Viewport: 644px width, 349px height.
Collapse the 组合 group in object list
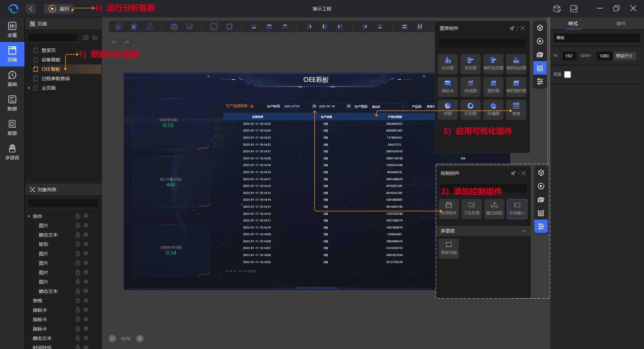pos(29,216)
